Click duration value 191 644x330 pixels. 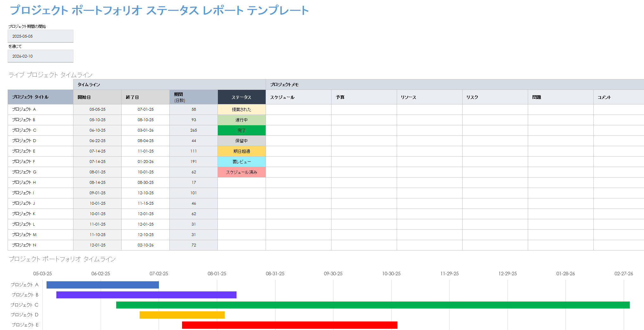[x=194, y=162]
